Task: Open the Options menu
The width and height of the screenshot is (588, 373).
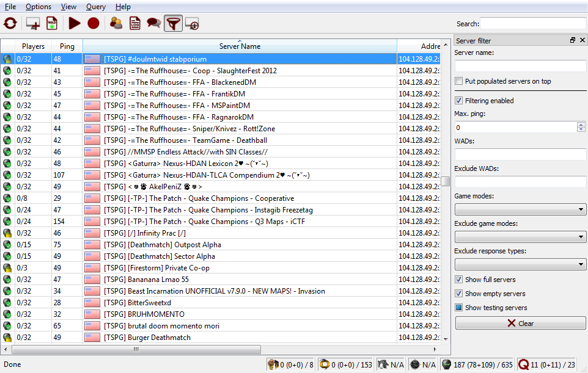Action: point(39,7)
